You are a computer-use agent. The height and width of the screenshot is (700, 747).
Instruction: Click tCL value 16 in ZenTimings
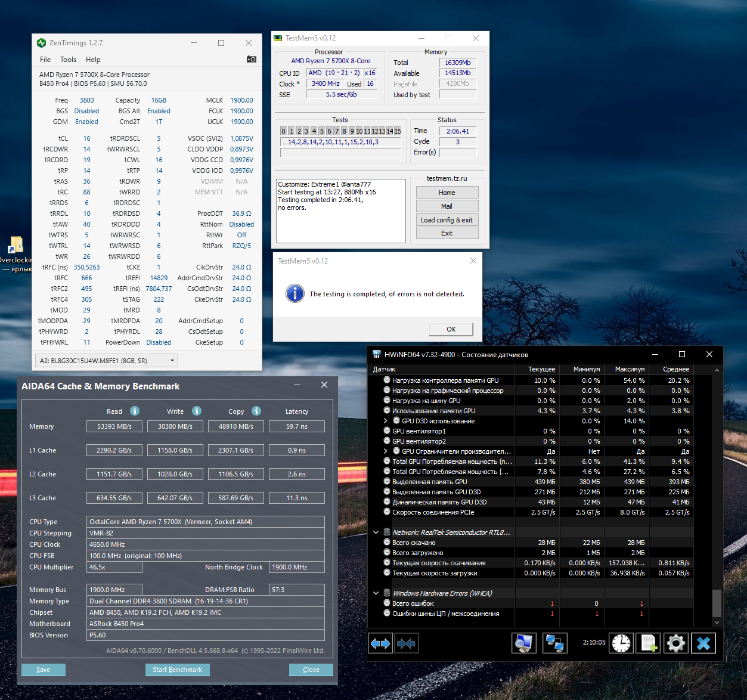[87, 138]
